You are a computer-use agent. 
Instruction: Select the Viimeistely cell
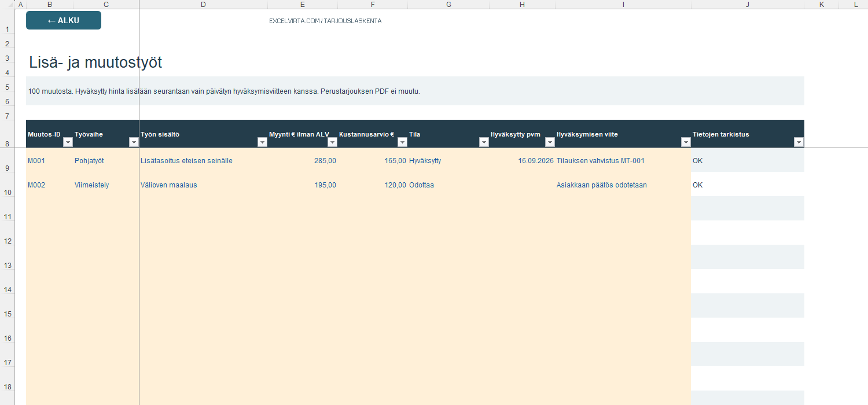click(106, 185)
